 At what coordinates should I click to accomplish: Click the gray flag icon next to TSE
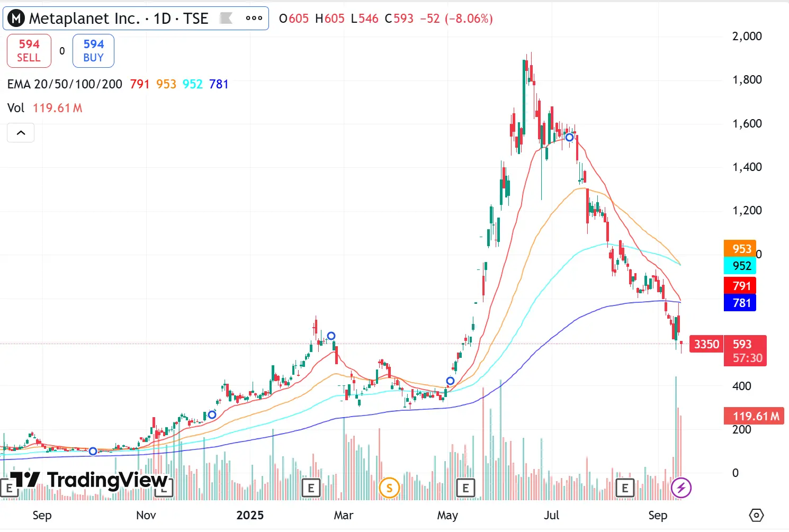point(226,19)
